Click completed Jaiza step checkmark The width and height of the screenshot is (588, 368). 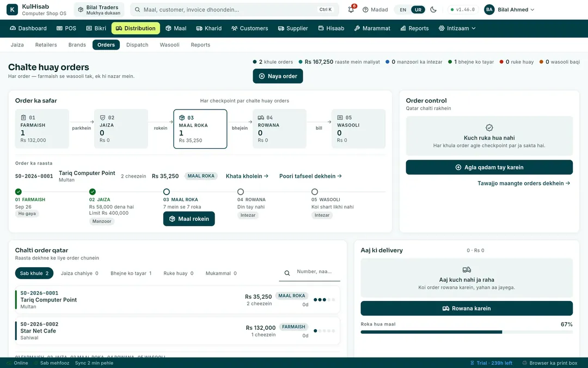coord(92,191)
